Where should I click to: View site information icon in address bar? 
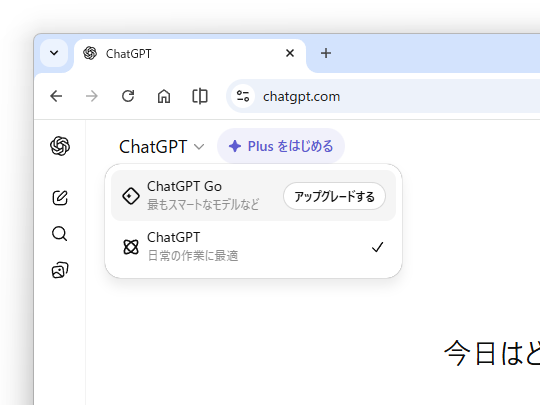click(243, 96)
